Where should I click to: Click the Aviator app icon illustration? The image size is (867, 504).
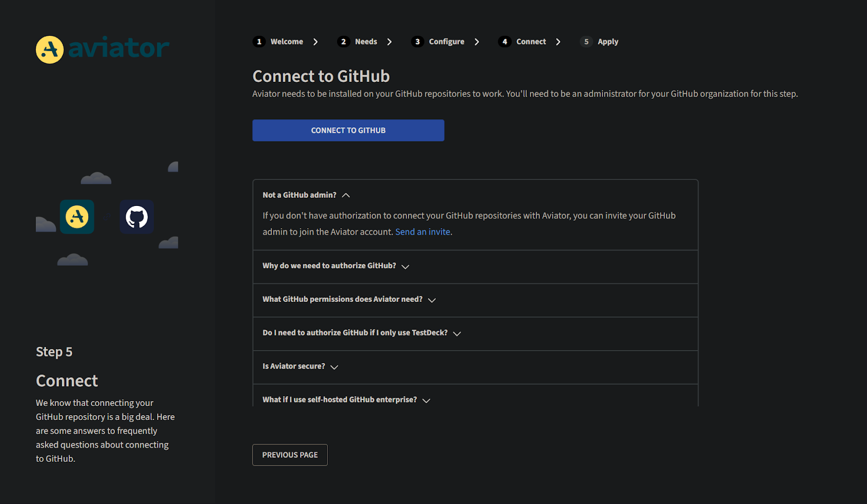coord(77,217)
